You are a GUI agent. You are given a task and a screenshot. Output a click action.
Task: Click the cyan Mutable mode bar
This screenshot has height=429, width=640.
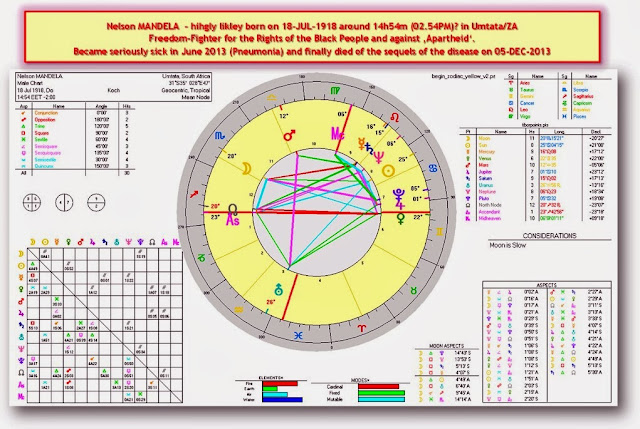pos(381,399)
